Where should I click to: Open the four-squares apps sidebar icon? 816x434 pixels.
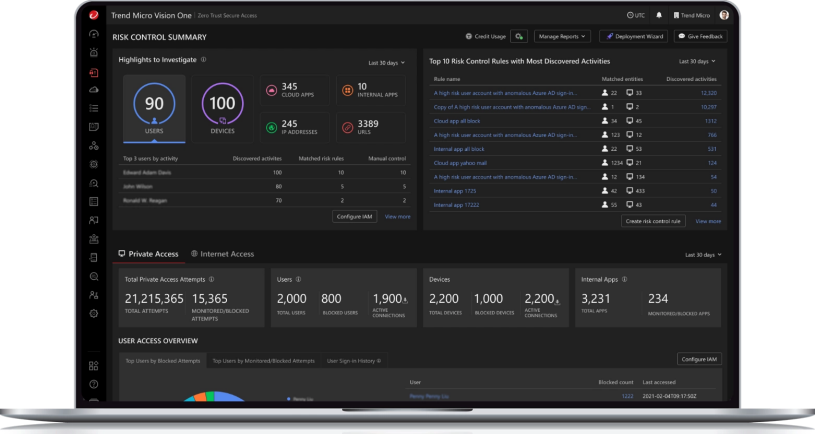click(x=94, y=366)
